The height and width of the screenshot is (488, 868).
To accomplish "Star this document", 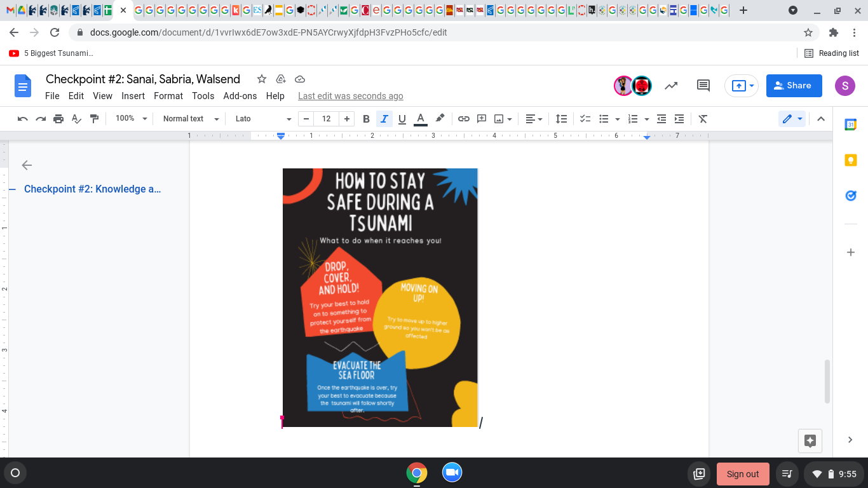I will (x=261, y=79).
